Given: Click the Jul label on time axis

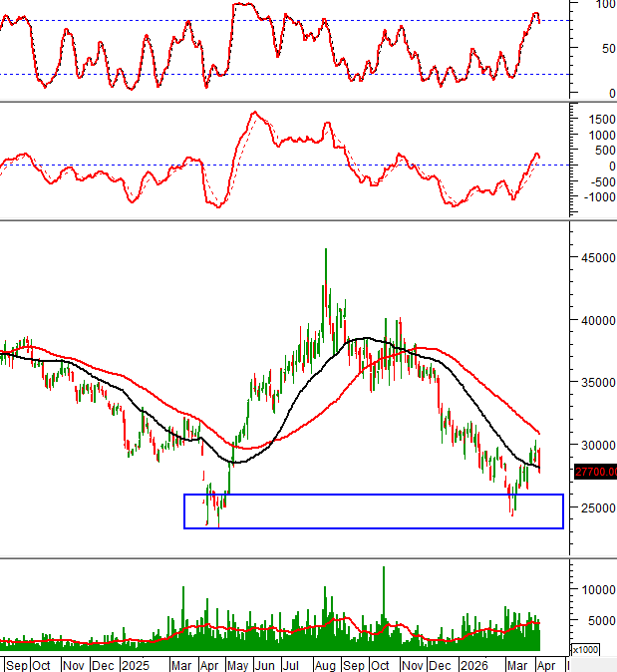Looking at the screenshot, I should 292,664.
